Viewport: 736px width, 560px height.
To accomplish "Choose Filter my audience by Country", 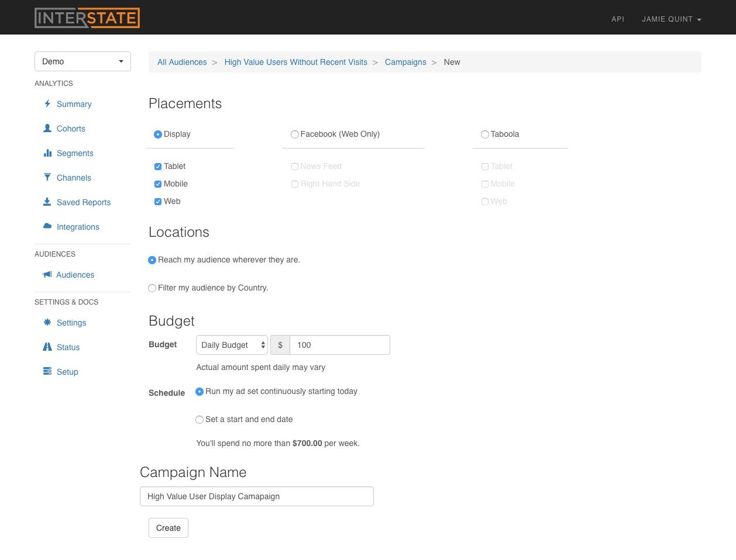I will click(x=152, y=288).
